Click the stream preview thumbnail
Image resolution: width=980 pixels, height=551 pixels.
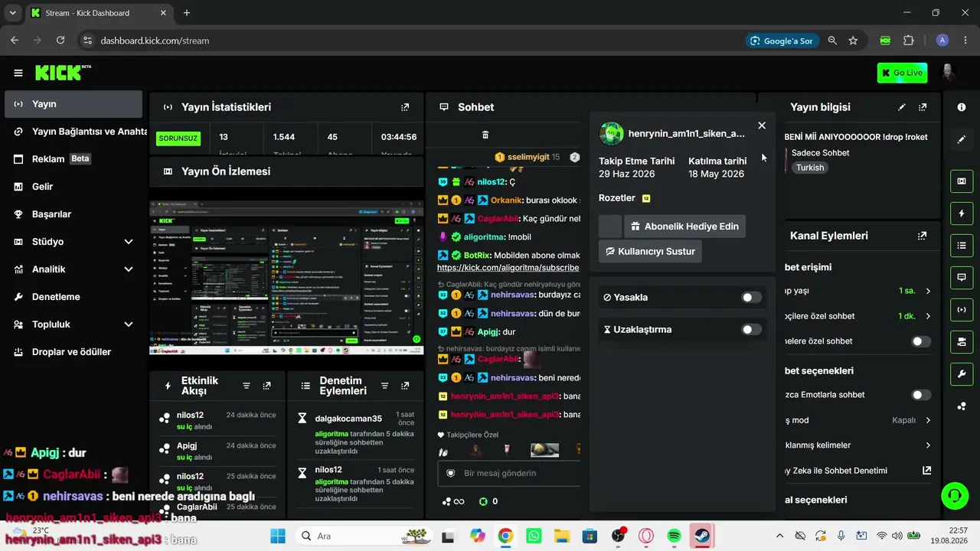click(286, 278)
